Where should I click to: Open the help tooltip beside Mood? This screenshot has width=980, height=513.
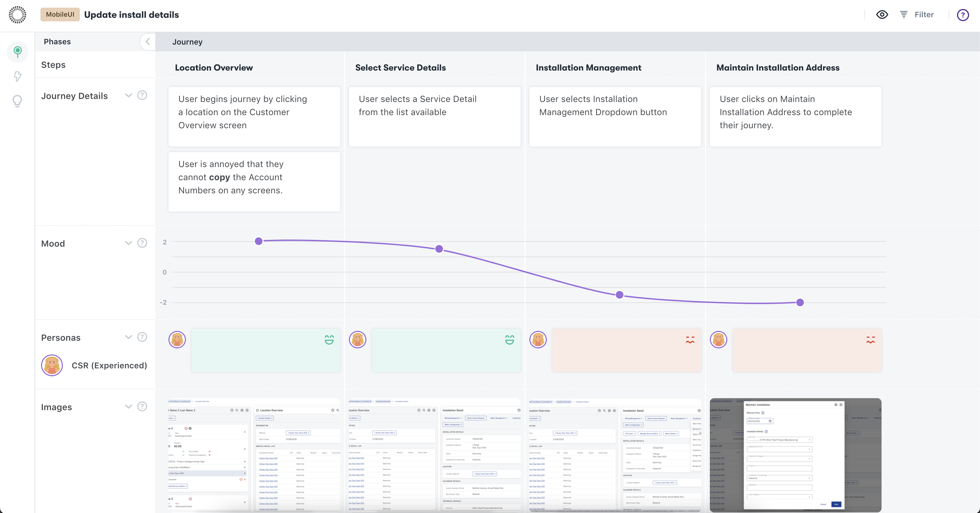point(142,243)
